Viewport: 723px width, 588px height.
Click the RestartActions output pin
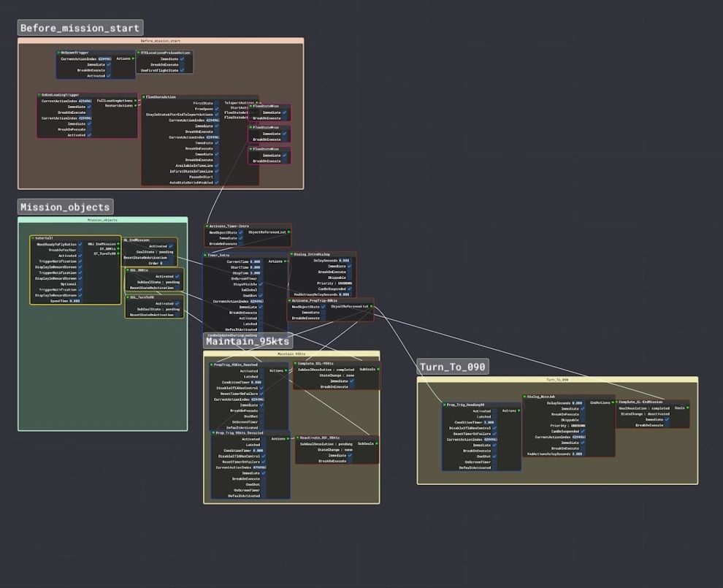136,106
